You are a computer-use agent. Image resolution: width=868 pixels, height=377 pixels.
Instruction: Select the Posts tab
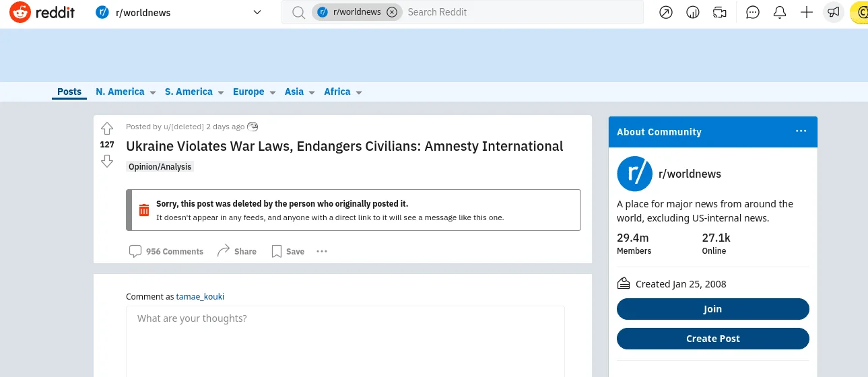[x=69, y=92]
